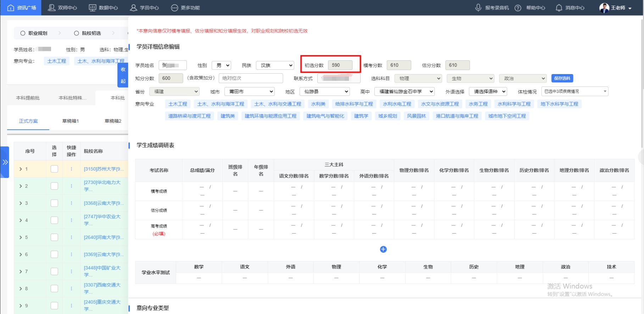The width and height of the screenshot is (644, 314).
Task: Check the box for row 4 华中农业大学
Action: [54, 220]
